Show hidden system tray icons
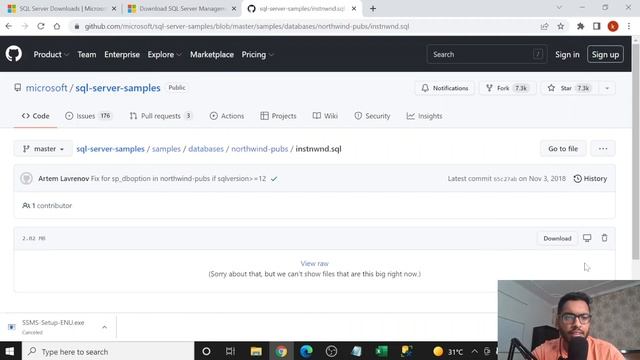The height and width of the screenshot is (360, 640). 474,351
